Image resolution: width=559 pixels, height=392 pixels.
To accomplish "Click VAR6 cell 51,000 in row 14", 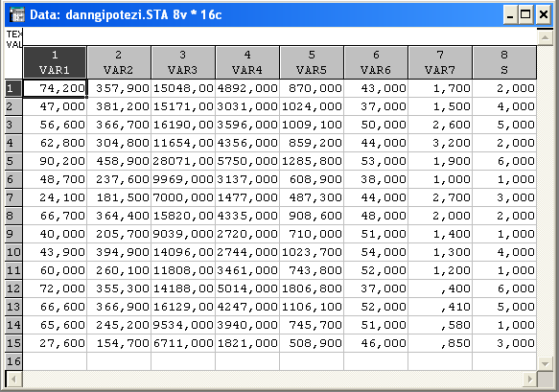I will pos(376,325).
